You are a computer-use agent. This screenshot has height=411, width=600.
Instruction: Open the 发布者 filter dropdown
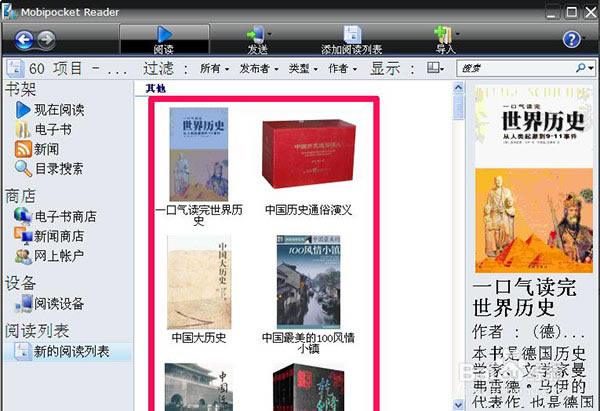point(259,68)
